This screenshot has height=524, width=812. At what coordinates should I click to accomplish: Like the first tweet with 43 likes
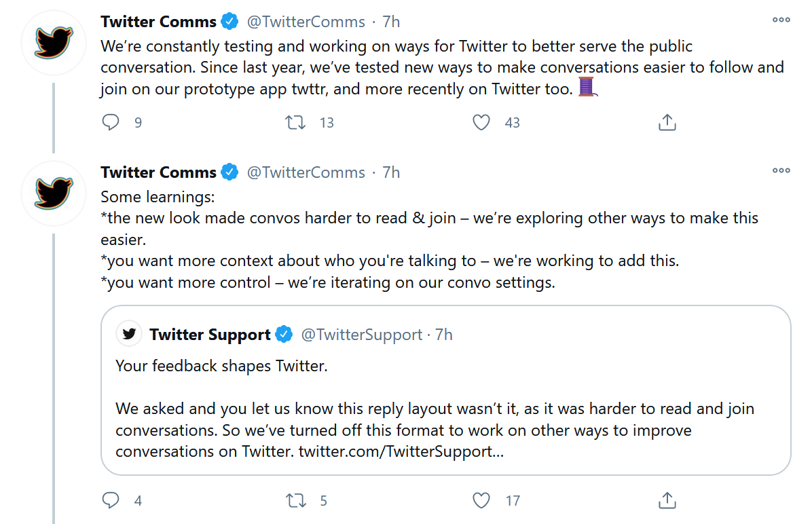(481, 123)
